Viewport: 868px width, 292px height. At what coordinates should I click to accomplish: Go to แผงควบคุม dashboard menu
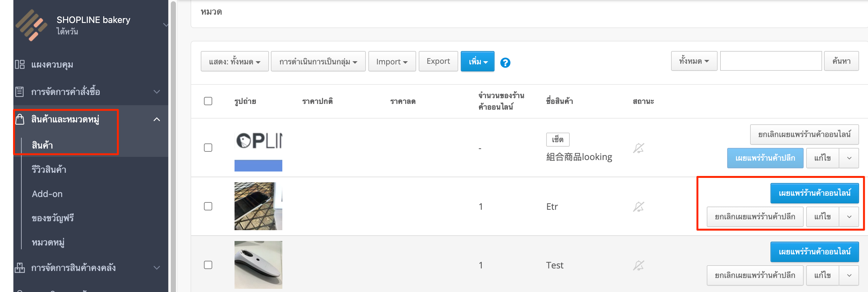(52, 64)
